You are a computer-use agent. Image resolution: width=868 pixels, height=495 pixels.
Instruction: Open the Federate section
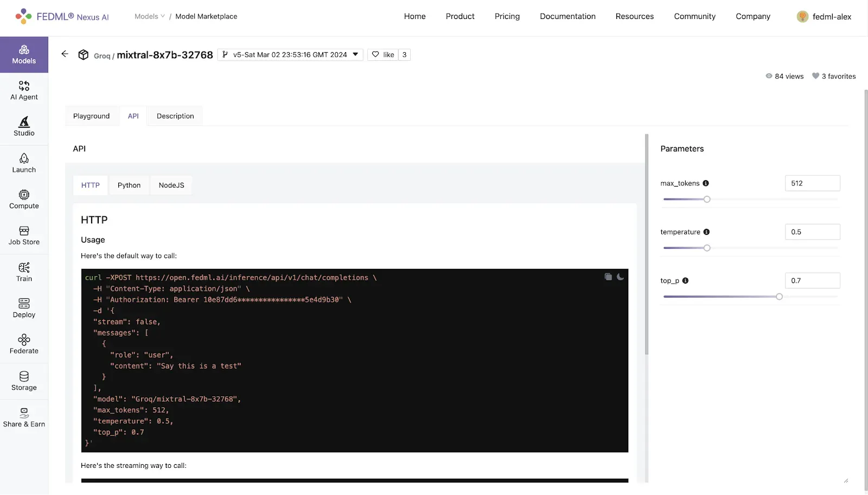24,345
